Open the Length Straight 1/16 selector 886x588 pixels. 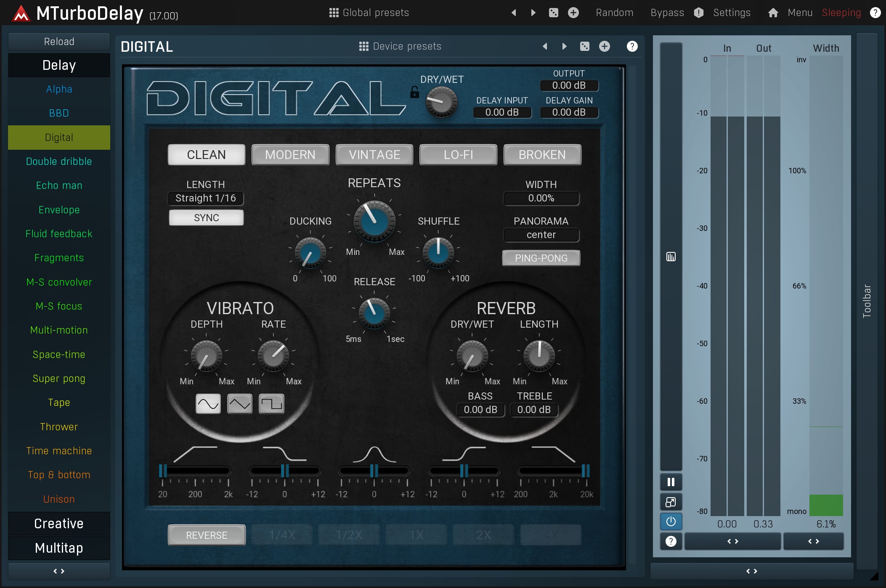tap(205, 198)
